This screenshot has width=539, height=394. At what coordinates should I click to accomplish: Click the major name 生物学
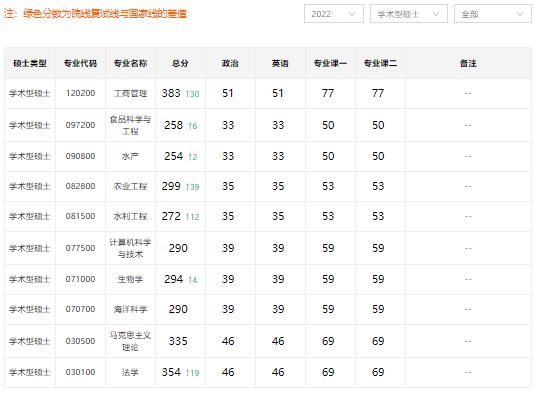click(x=130, y=279)
